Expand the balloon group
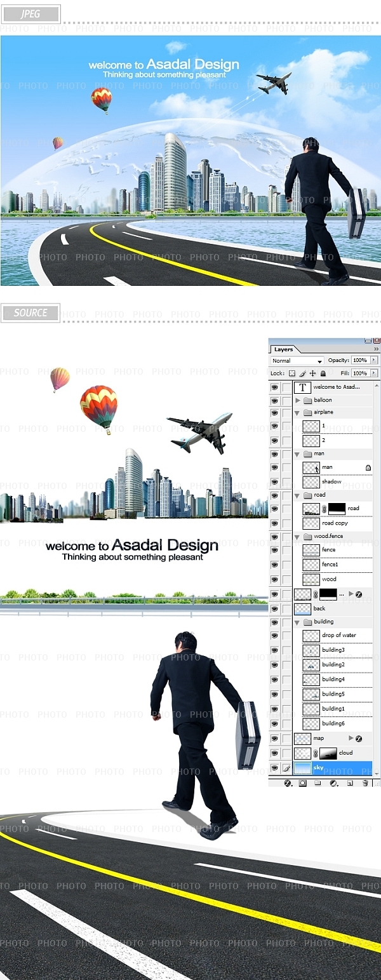Image resolution: width=381 pixels, height=980 pixels. click(298, 400)
